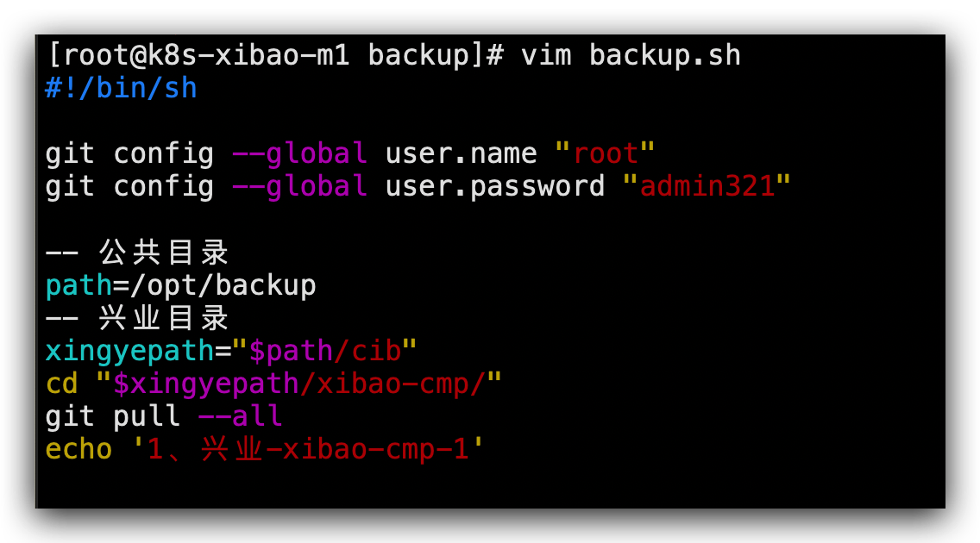This screenshot has height=543, width=980.
Task: Click the cd command keyword
Action: [61, 384]
